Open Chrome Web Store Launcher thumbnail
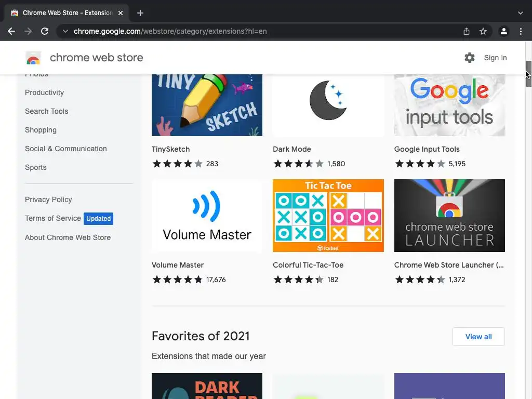This screenshot has width=532, height=399. pos(449,216)
